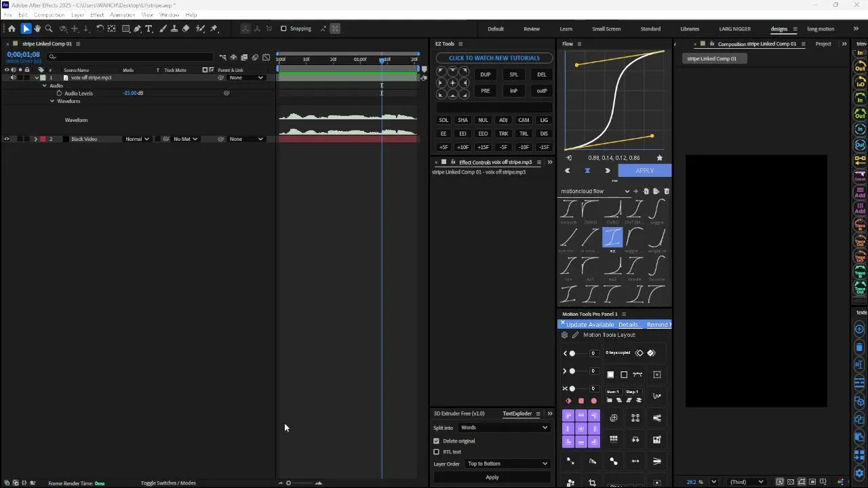Click CLICK TO WATCH NEW TUTORIALS button
This screenshot has height=488, width=868.
click(494, 58)
